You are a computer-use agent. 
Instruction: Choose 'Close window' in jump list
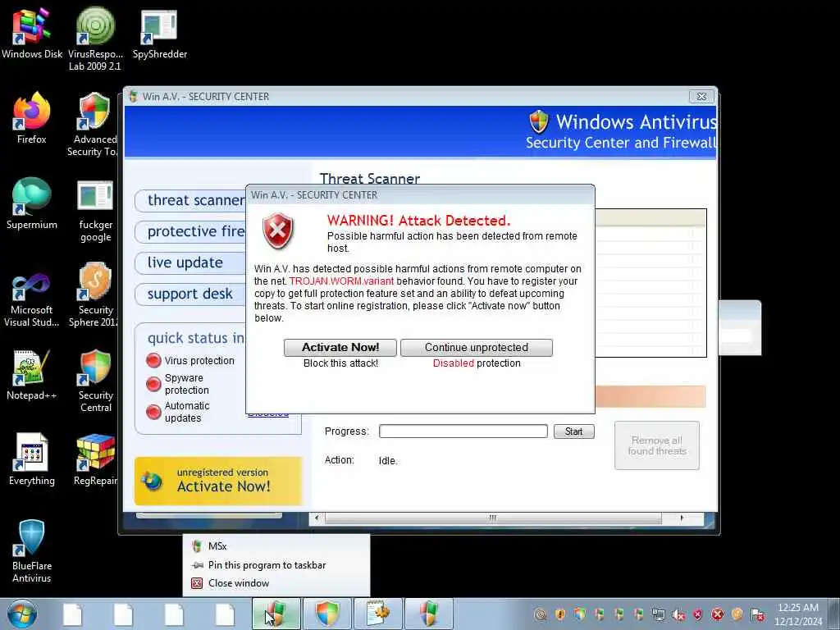tap(276, 583)
